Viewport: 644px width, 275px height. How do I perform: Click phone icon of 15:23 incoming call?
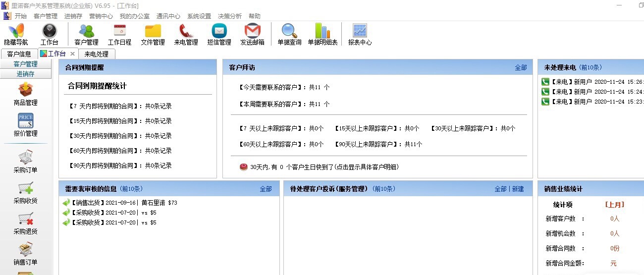coord(545,102)
